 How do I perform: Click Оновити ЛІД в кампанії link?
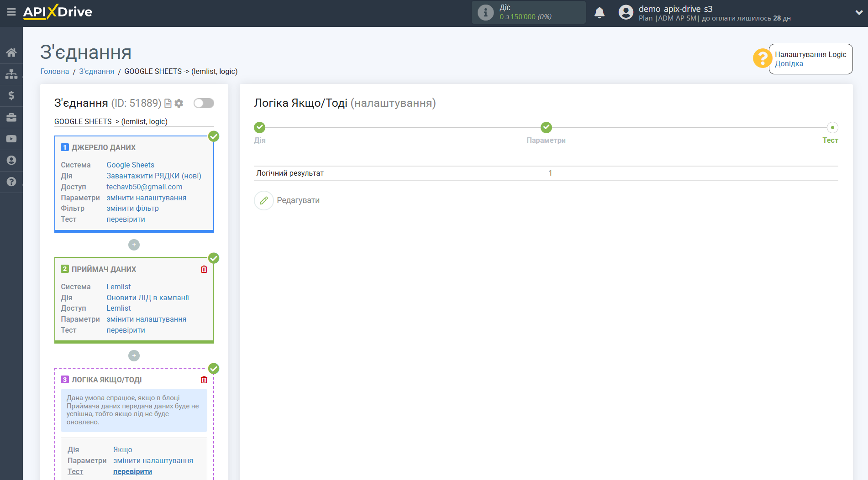pos(148,298)
